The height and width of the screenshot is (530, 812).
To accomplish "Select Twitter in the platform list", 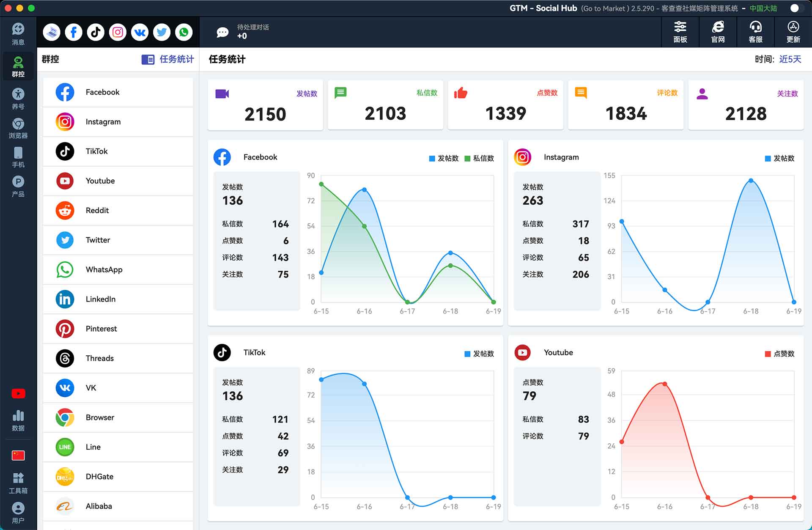I will pyautogui.click(x=118, y=240).
